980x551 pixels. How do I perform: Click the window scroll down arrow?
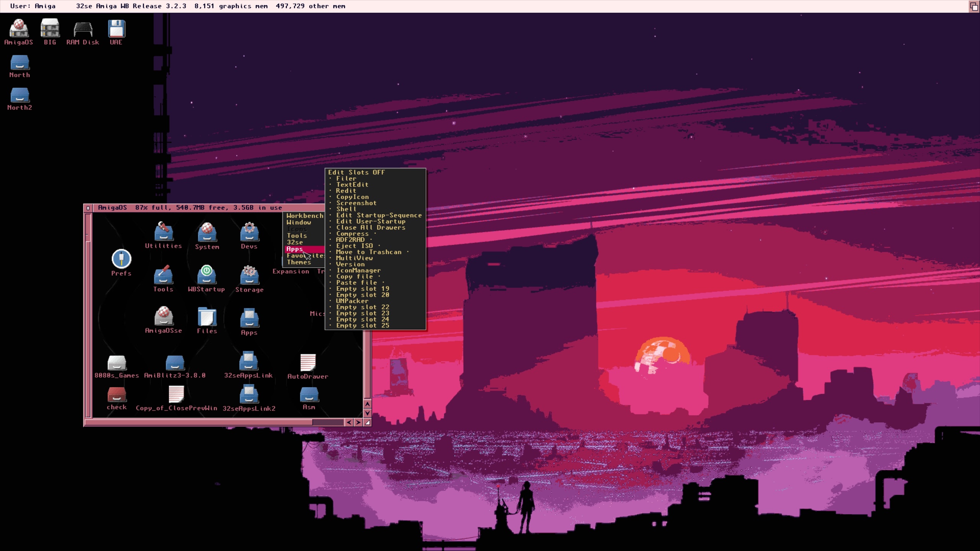click(367, 413)
